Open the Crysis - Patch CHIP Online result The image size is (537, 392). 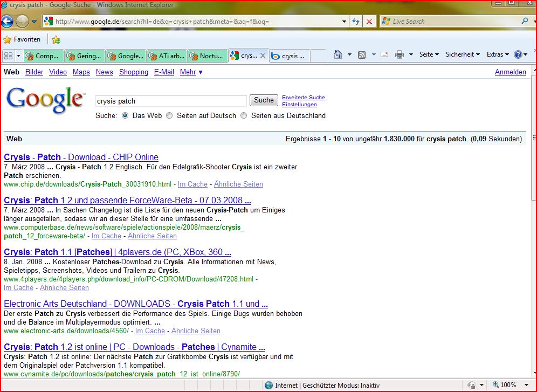pos(81,157)
